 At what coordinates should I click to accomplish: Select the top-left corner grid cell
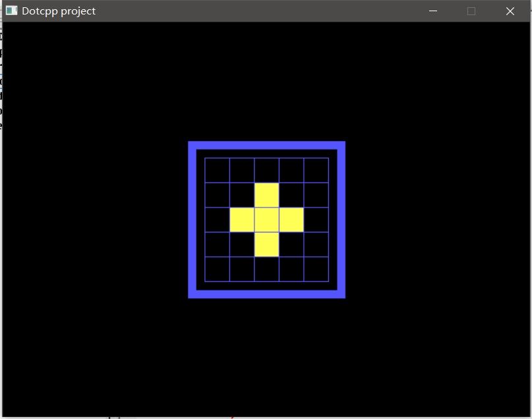(x=217, y=170)
